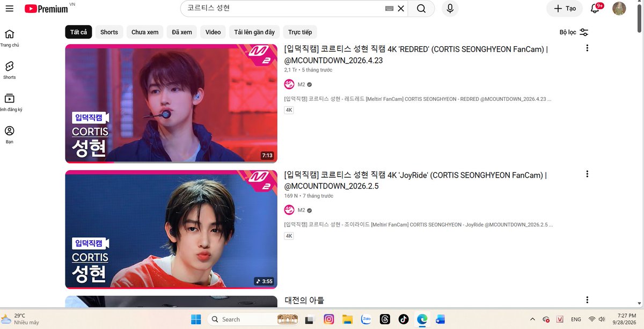The image size is (644, 329).
Task: Open File Explorer from the taskbar
Action: [347, 319]
